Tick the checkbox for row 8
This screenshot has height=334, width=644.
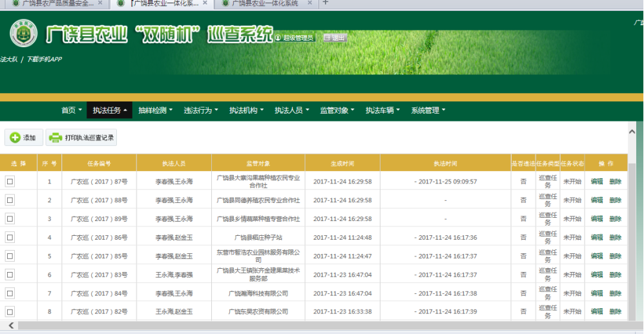(10, 311)
